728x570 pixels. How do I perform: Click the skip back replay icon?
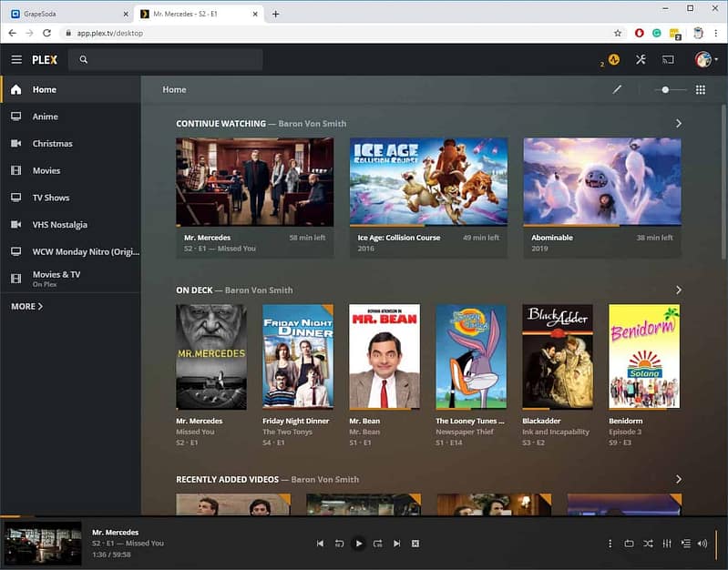coord(339,544)
